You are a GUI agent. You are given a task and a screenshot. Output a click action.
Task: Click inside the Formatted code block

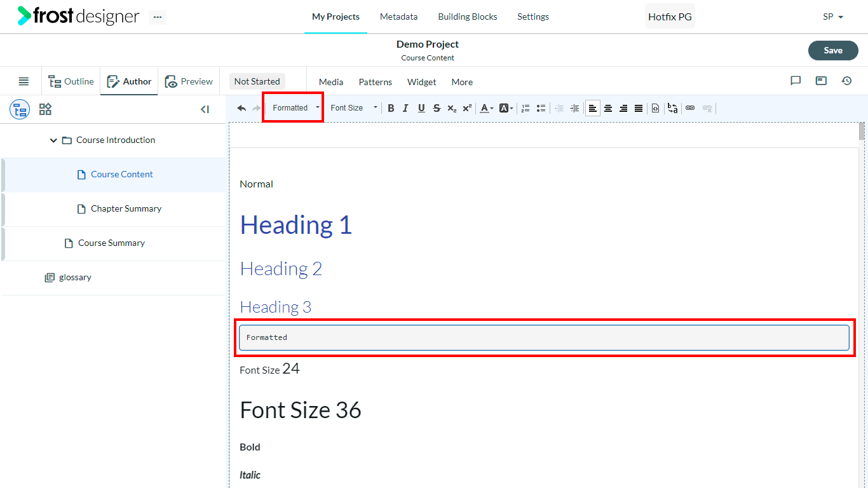[x=544, y=337]
